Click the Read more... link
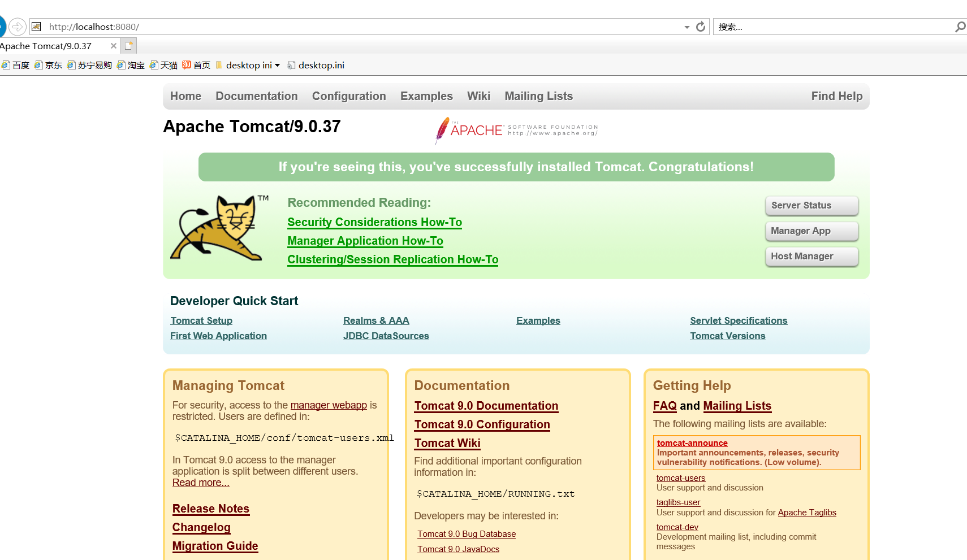This screenshot has height=560, width=967. (201, 483)
